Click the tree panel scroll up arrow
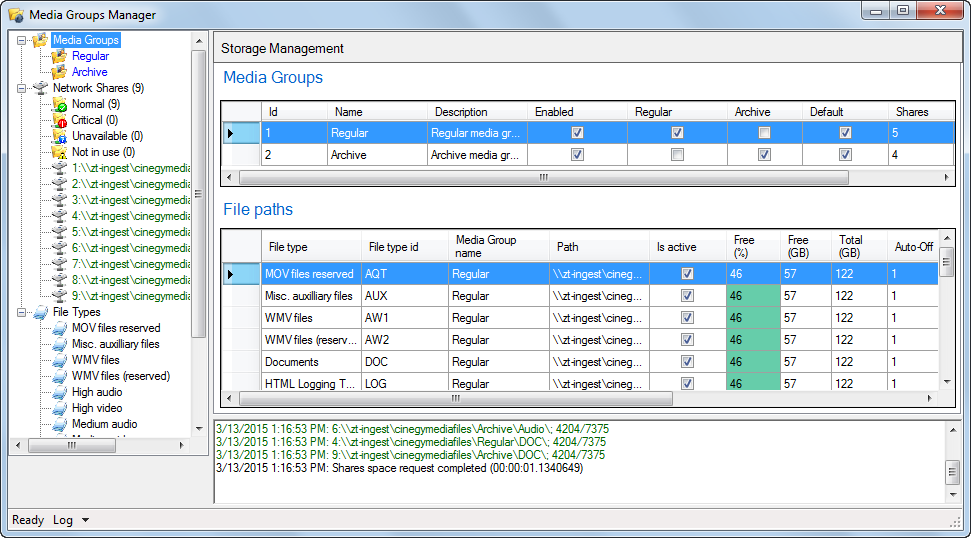The height and width of the screenshot is (538, 971). pyautogui.click(x=199, y=41)
